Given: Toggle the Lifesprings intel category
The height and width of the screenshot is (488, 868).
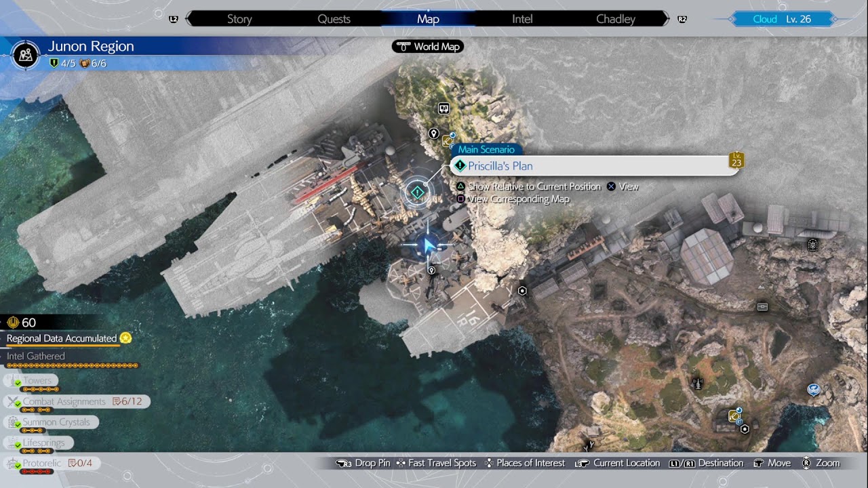Looking at the screenshot, I should [39, 443].
